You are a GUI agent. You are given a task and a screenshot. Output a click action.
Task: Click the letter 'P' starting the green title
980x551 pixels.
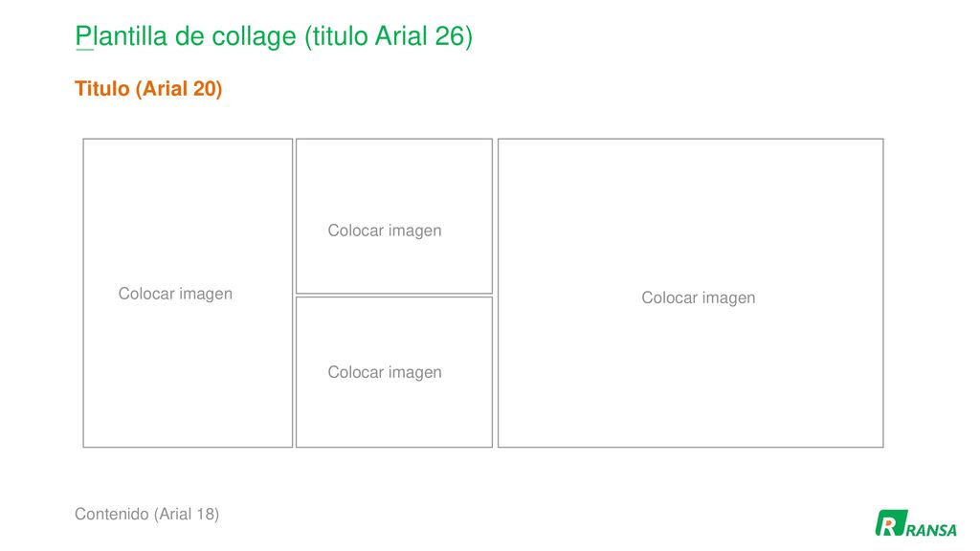pyautogui.click(x=82, y=36)
